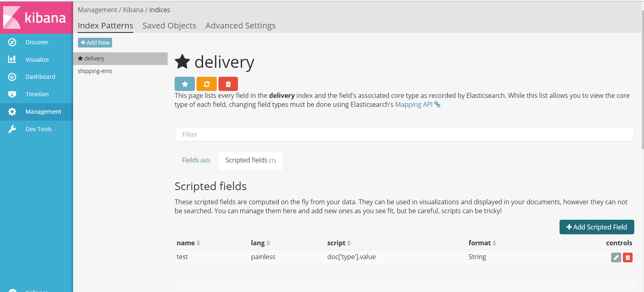Screen dimensions: 644x292
Task: Open Dashboard gauge icon in sidebar
Action: click(x=12, y=77)
